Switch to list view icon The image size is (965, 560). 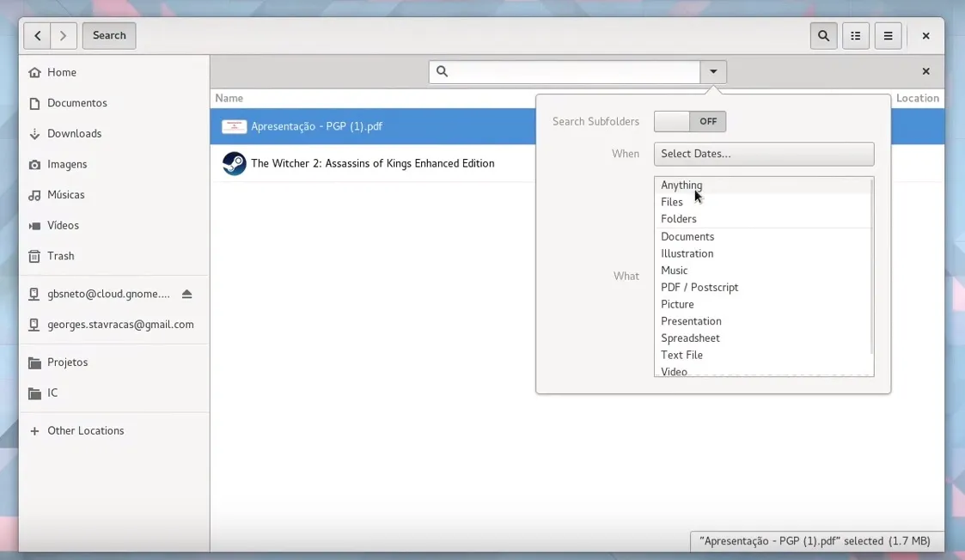coord(856,35)
